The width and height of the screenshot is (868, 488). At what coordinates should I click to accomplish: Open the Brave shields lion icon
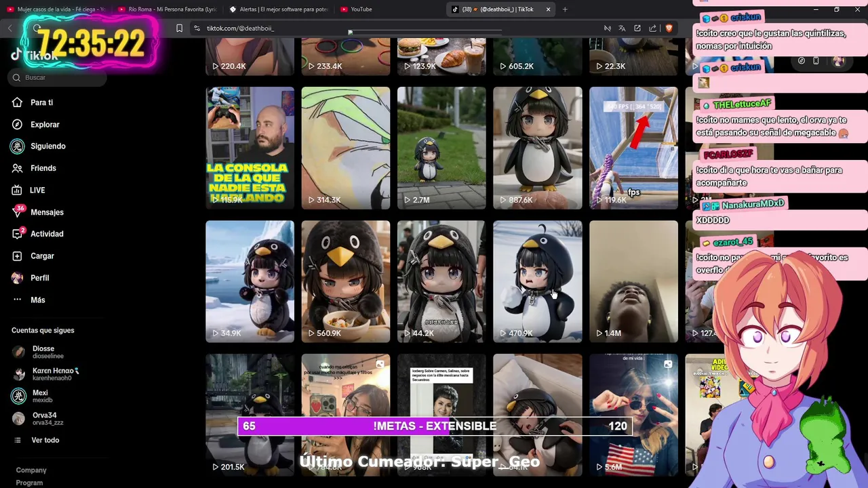669,28
